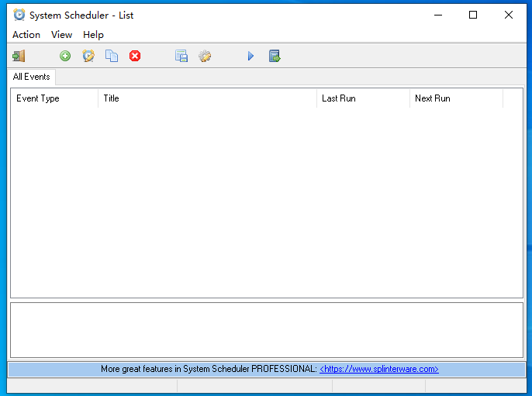Maximize the System Scheduler window
532x396 pixels.
473,15
